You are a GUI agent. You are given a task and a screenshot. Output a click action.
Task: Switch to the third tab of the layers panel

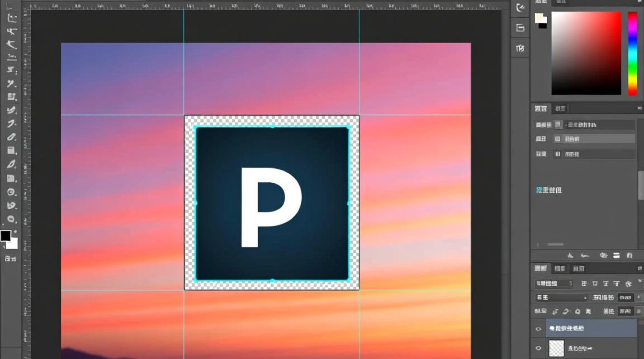(579, 269)
